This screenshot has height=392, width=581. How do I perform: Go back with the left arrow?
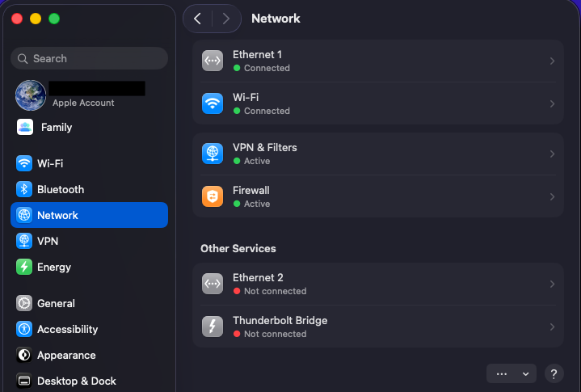tap(197, 19)
